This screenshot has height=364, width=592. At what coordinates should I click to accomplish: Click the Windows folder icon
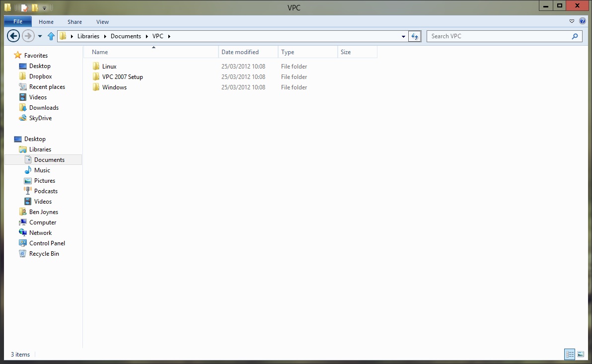tap(96, 87)
